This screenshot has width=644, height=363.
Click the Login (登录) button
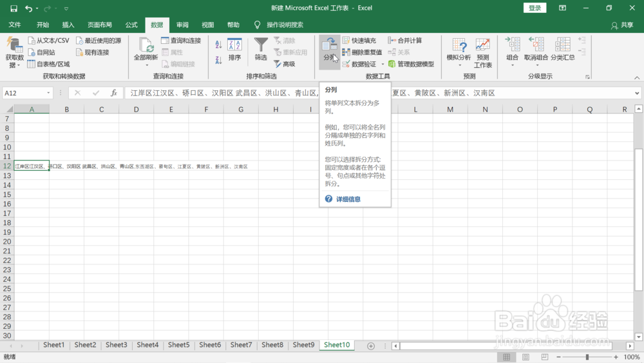coord(535,8)
